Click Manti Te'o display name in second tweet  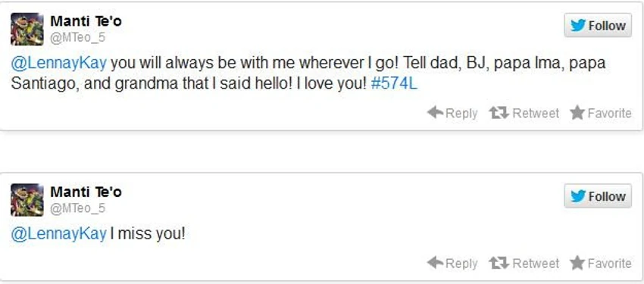[x=86, y=192]
